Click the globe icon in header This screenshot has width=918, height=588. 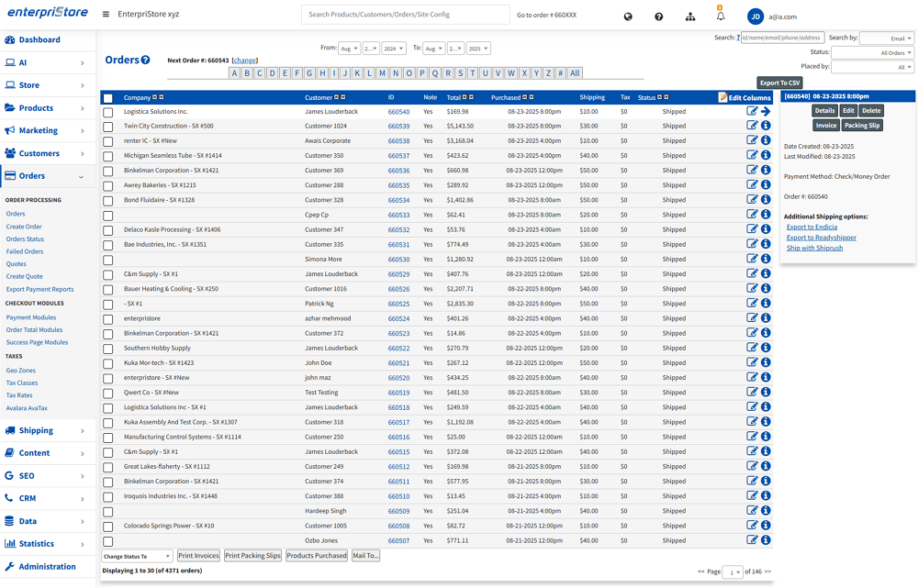(x=628, y=17)
